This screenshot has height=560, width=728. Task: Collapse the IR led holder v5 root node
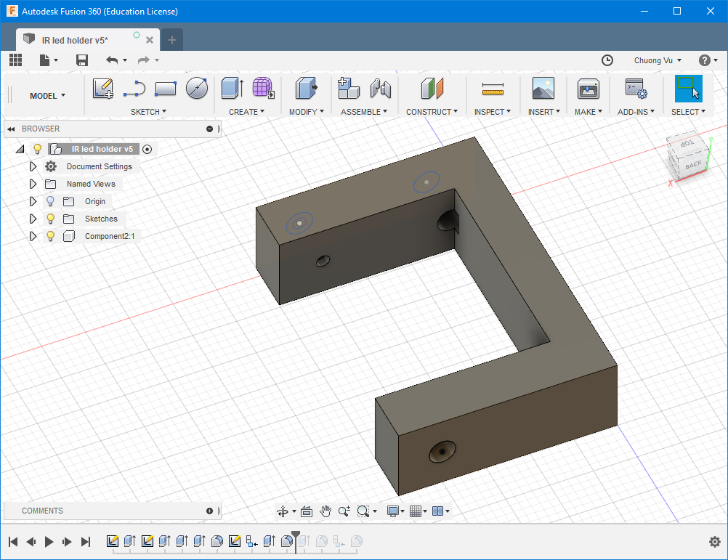(20, 149)
